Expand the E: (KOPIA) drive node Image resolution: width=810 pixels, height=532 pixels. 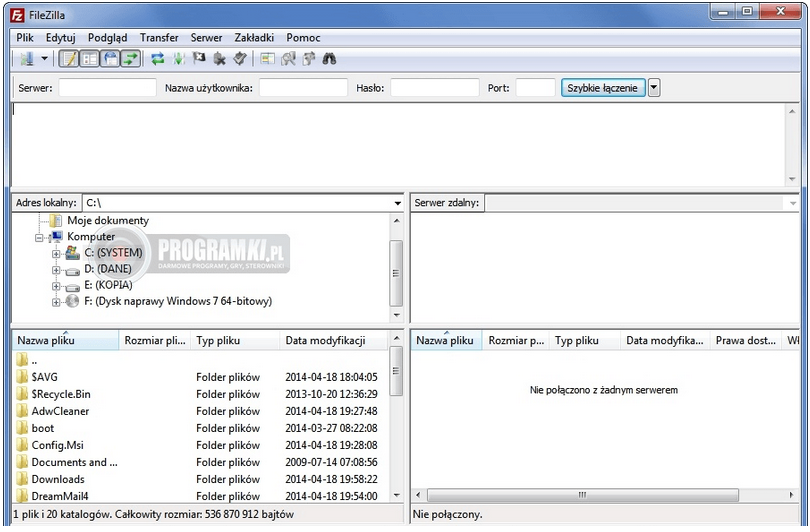click(56, 286)
